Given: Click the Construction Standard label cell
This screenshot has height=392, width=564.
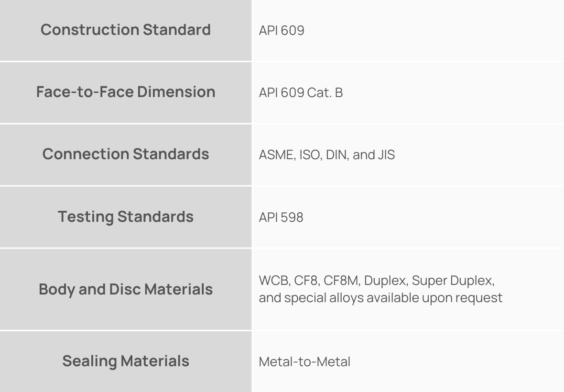Looking at the screenshot, I should (x=126, y=30).
